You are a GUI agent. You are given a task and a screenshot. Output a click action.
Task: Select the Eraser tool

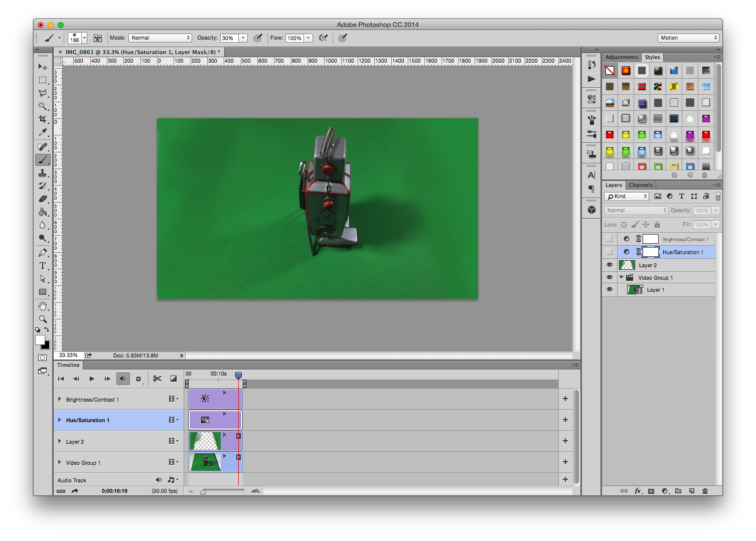43,199
